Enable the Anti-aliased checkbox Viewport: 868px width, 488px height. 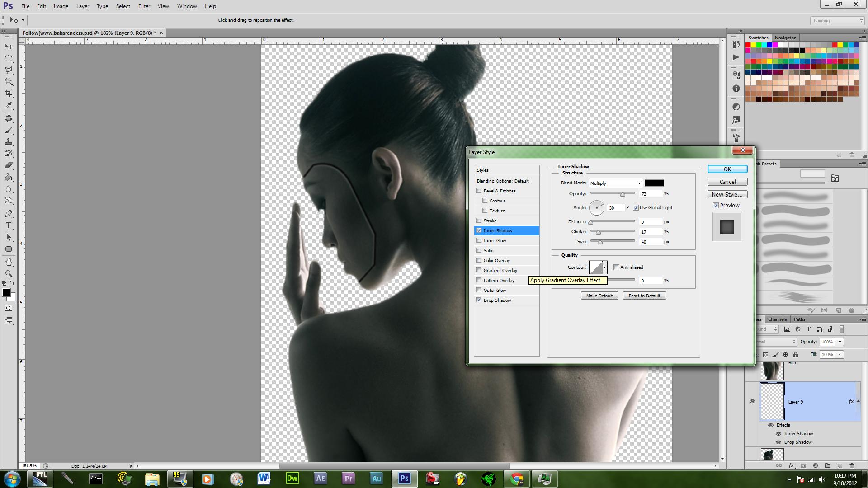616,267
